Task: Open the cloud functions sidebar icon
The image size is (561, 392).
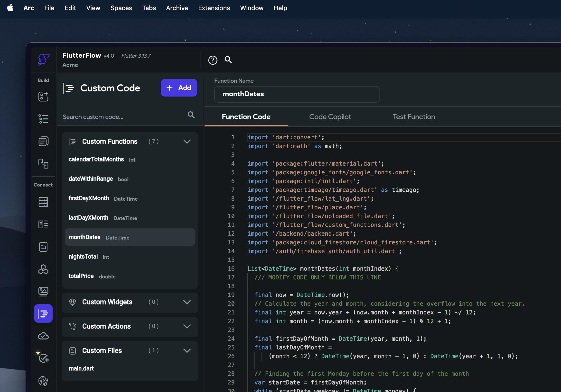Action: coord(43,336)
